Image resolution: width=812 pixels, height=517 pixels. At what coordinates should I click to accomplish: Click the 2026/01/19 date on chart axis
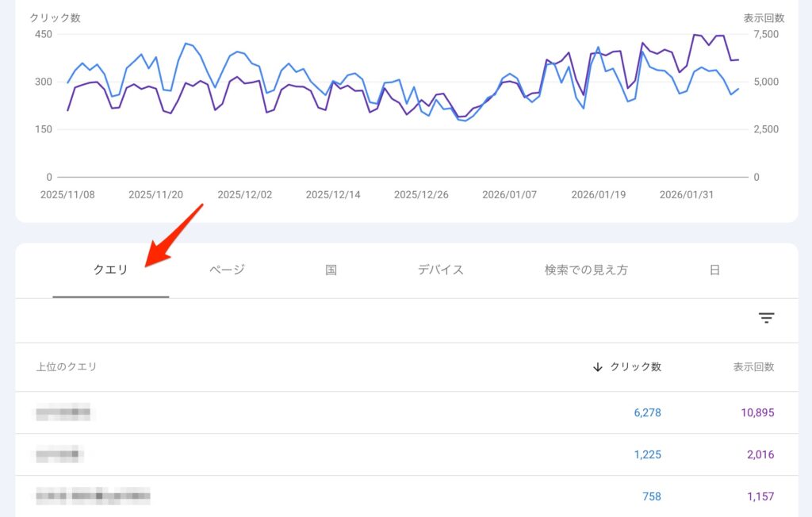point(599,194)
